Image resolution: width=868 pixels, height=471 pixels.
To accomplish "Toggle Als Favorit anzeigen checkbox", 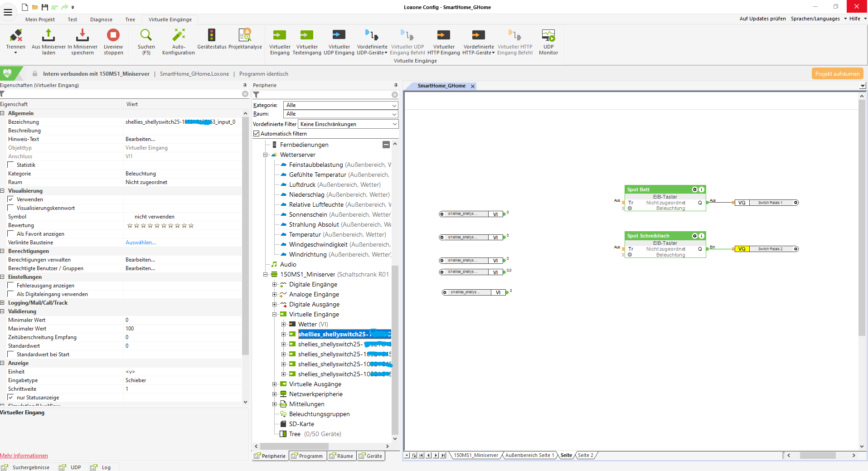I will click(11, 234).
